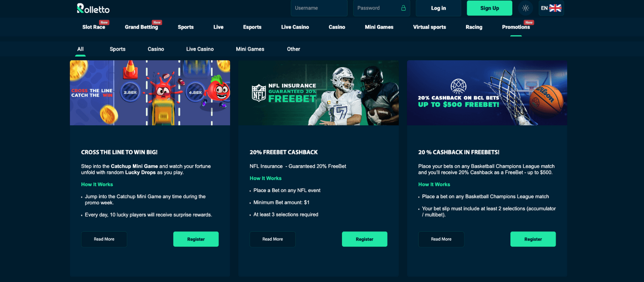Click the green Sign Up button
The height and width of the screenshot is (282, 644).
click(x=489, y=8)
